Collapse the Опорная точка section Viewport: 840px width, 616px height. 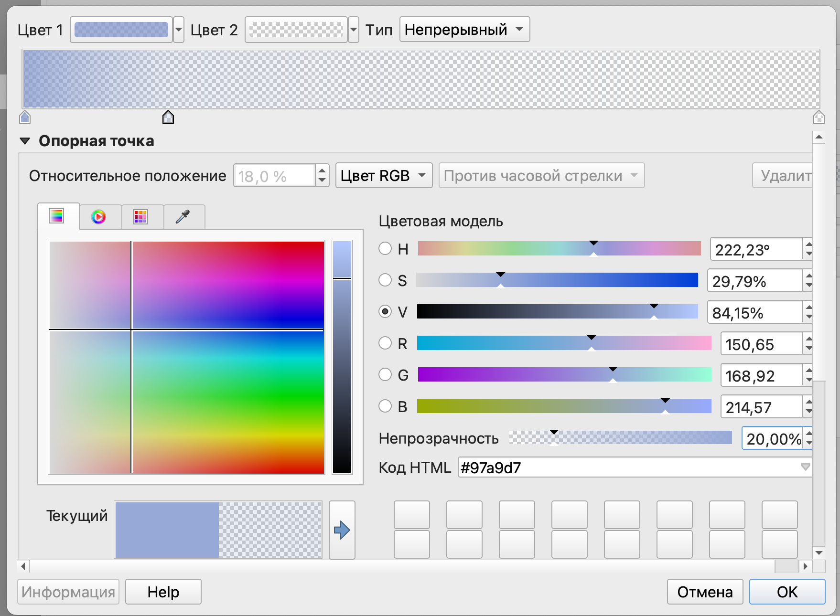point(25,141)
